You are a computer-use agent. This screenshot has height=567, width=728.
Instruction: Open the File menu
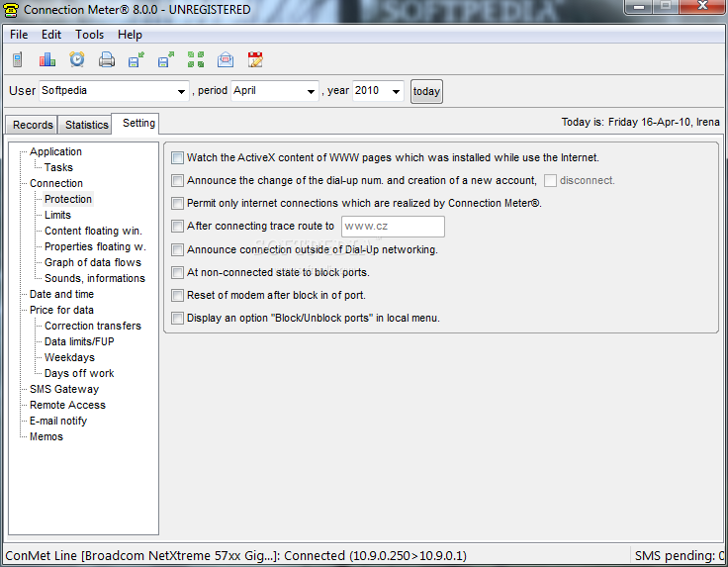pyautogui.click(x=19, y=35)
